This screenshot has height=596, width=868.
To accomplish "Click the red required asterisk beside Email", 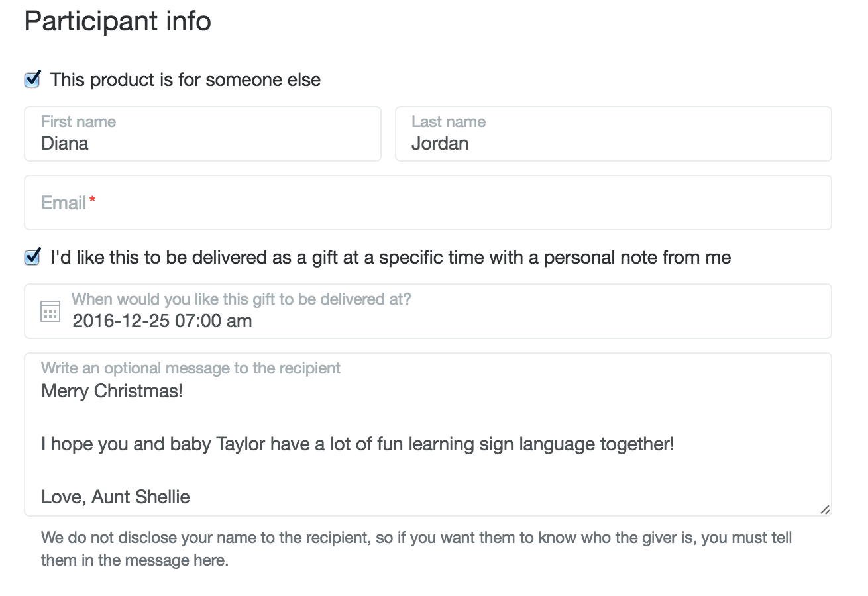I will pyautogui.click(x=93, y=201).
